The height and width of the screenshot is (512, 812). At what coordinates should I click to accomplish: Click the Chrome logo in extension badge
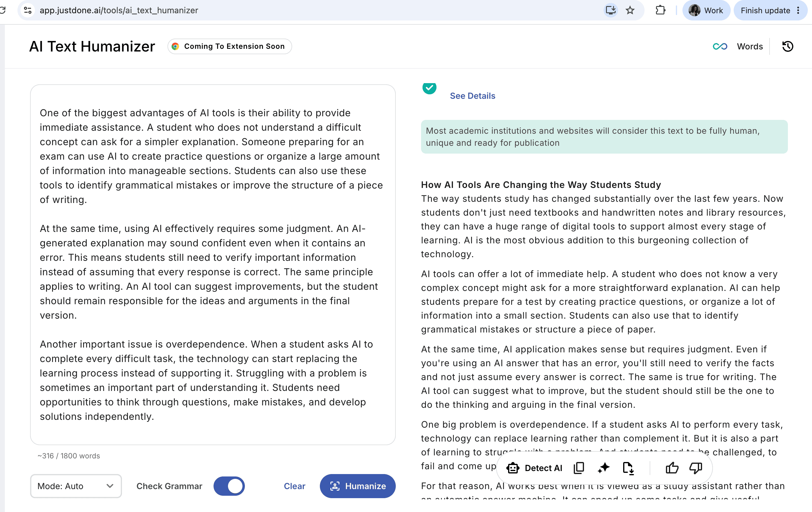coord(175,46)
